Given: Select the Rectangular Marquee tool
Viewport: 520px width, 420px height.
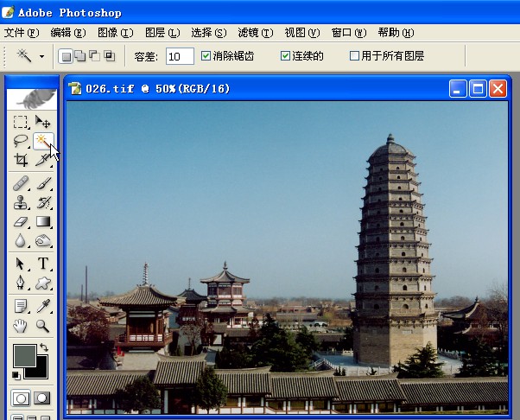Looking at the screenshot, I should pos(21,122).
